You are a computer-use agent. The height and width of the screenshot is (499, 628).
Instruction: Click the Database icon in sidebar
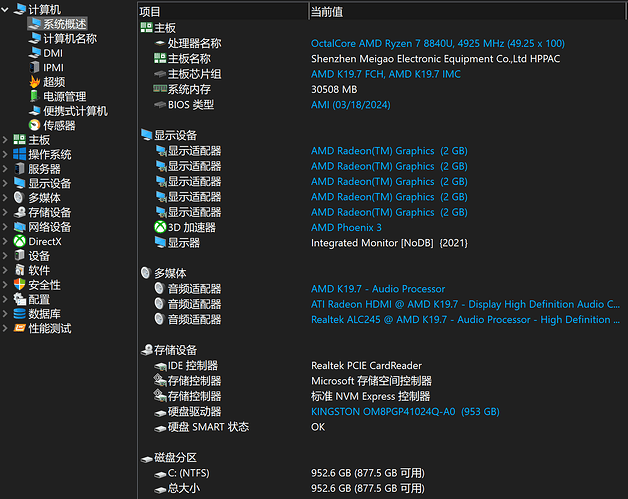pos(20,314)
